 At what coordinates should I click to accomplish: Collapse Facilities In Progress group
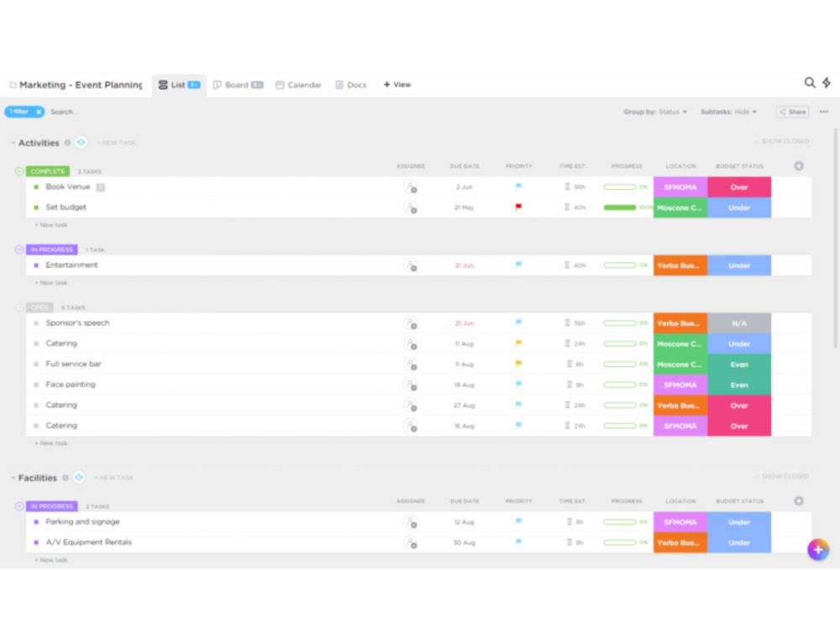[x=19, y=507]
